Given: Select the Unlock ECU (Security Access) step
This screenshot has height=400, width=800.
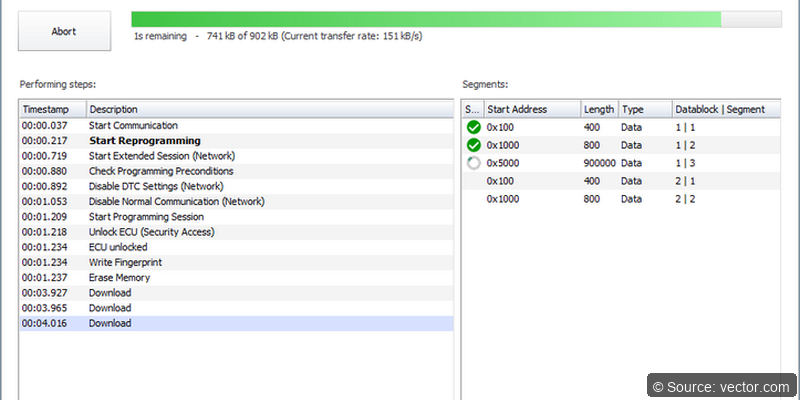Looking at the screenshot, I should coord(151,232).
